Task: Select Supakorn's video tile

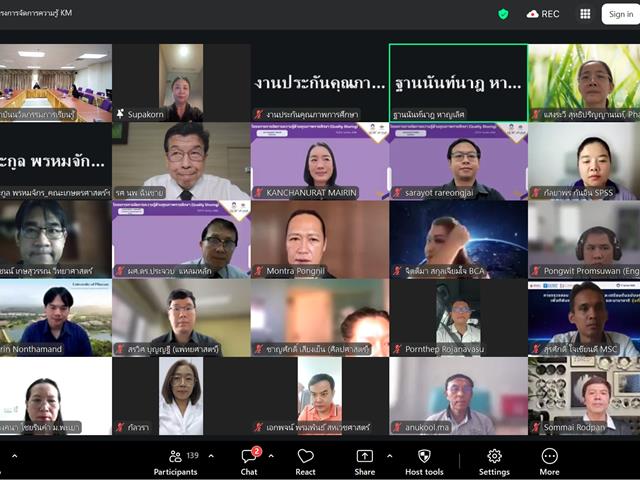Action: click(x=181, y=83)
